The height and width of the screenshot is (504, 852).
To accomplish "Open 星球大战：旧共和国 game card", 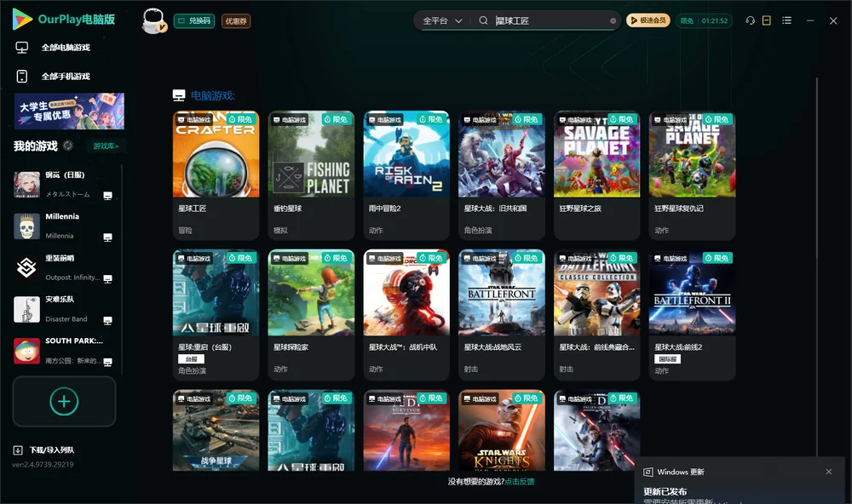I will tap(502, 175).
